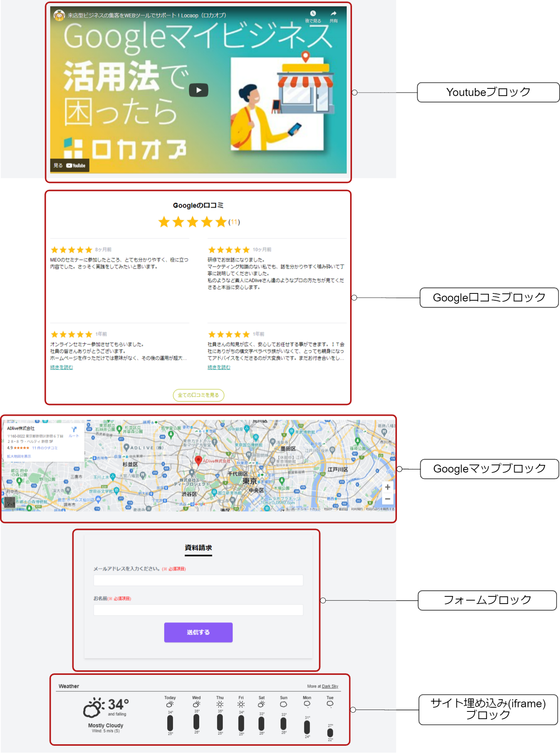The width and height of the screenshot is (560, 753).
Task: Click the share arrow icon on the video
Action: click(x=334, y=14)
